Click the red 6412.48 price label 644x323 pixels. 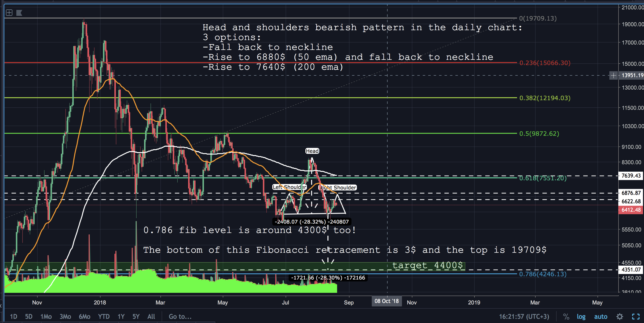[631, 210]
